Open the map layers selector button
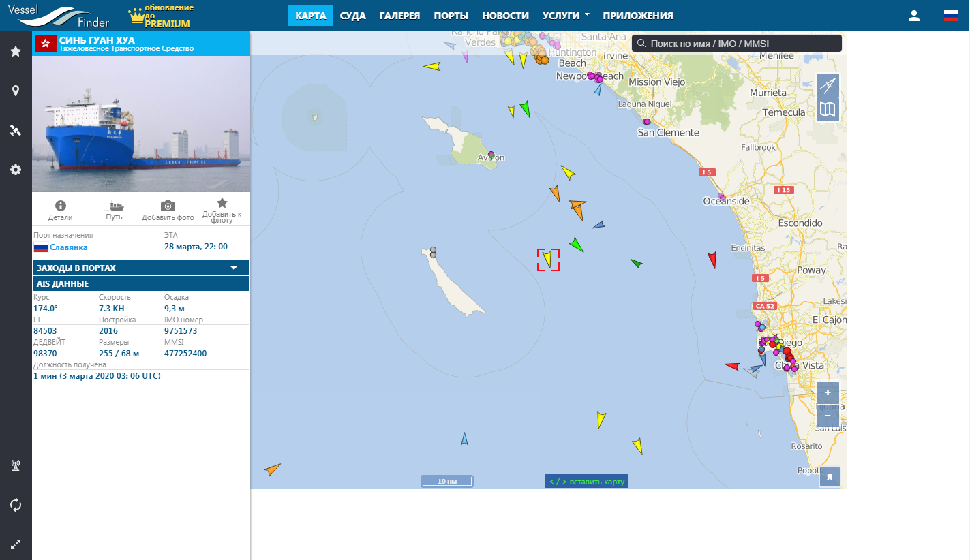 pyautogui.click(x=828, y=109)
